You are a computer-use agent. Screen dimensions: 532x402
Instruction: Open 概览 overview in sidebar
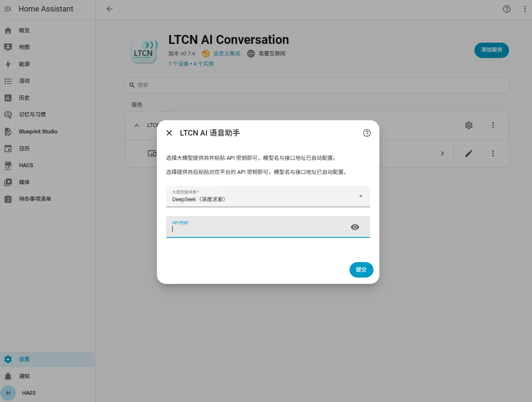click(47, 31)
